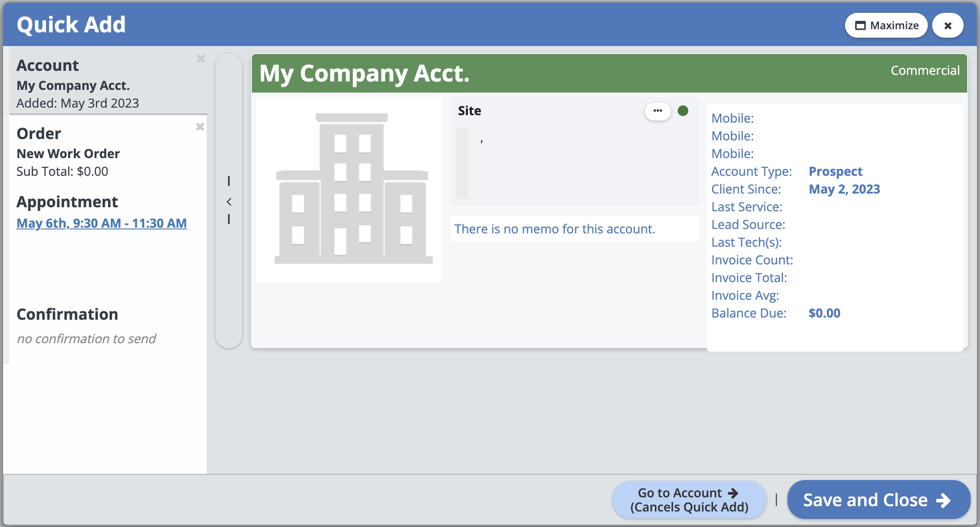Click the Maximize button
This screenshot has width=980, height=527.
pos(886,25)
